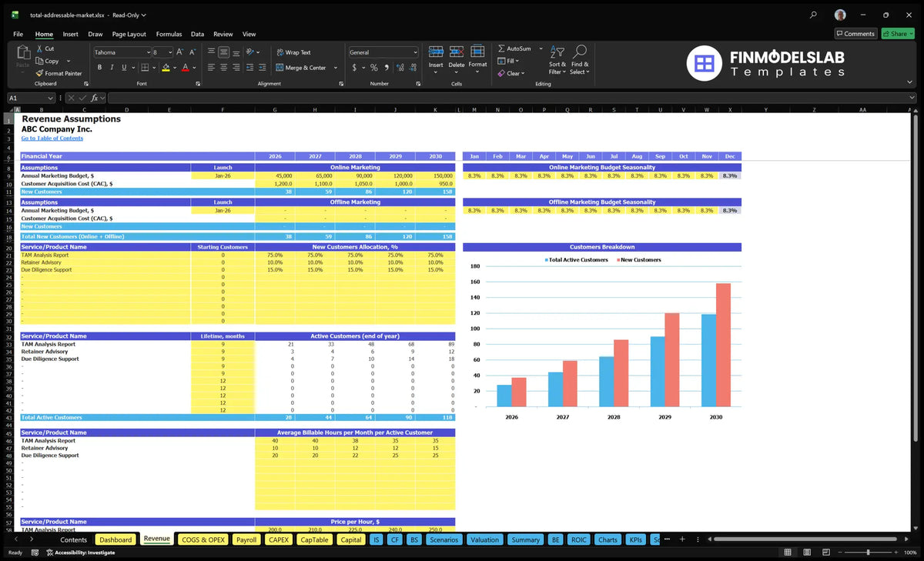Increase indent icon
Image resolution: width=924 pixels, height=561 pixels.
tap(261, 68)
